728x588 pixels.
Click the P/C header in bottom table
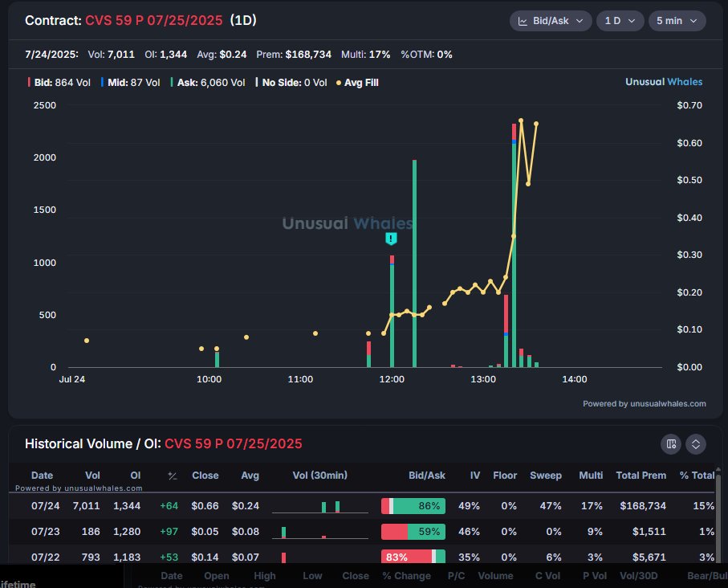click(456, 576)
